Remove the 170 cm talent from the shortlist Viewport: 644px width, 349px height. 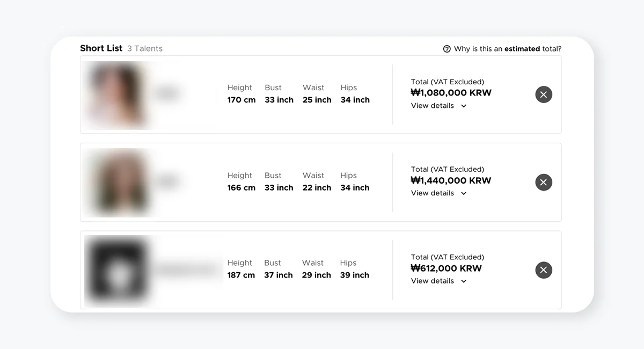tap(544, 94)
